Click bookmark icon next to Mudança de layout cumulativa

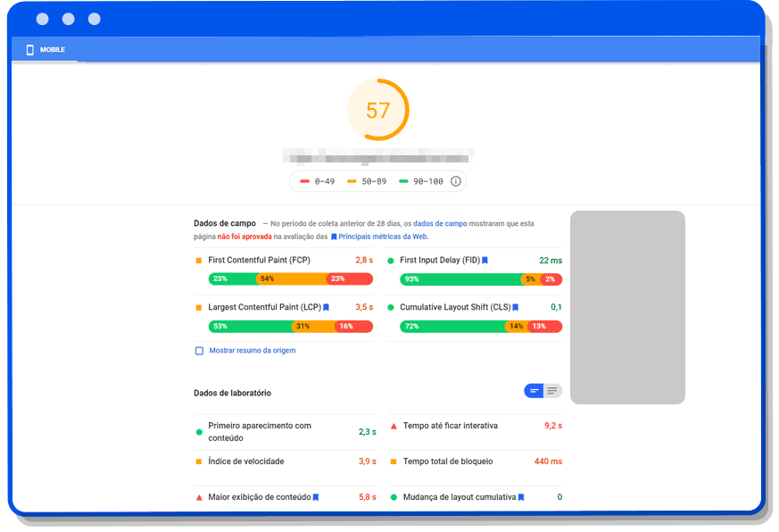click(521, 497)
